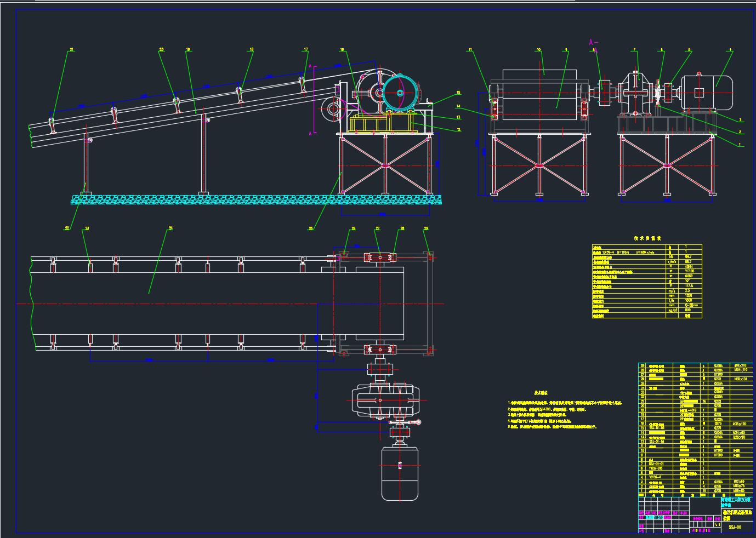Click part balloon number 10 above drum
The image size is (756, 538).
click(x=539, y=50)
